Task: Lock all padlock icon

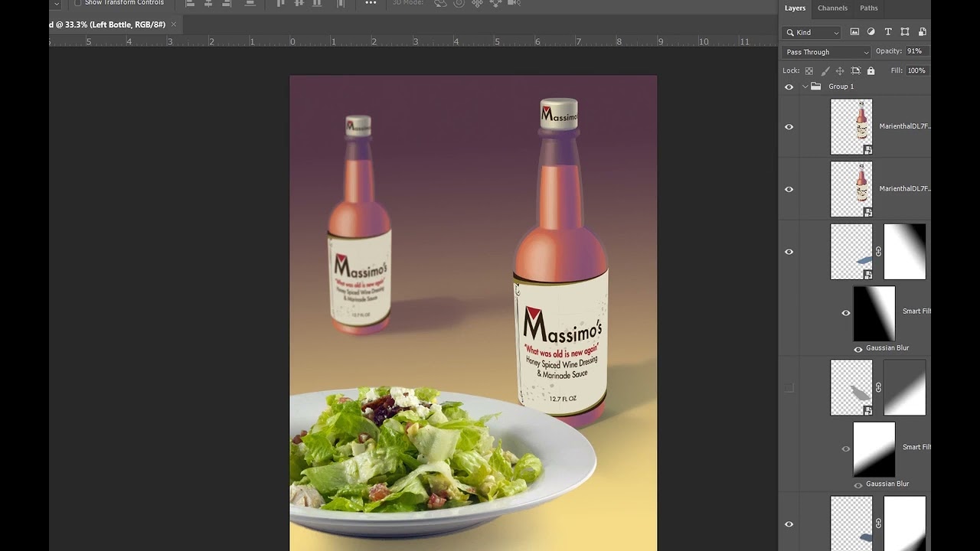Action: pos(871,70)
